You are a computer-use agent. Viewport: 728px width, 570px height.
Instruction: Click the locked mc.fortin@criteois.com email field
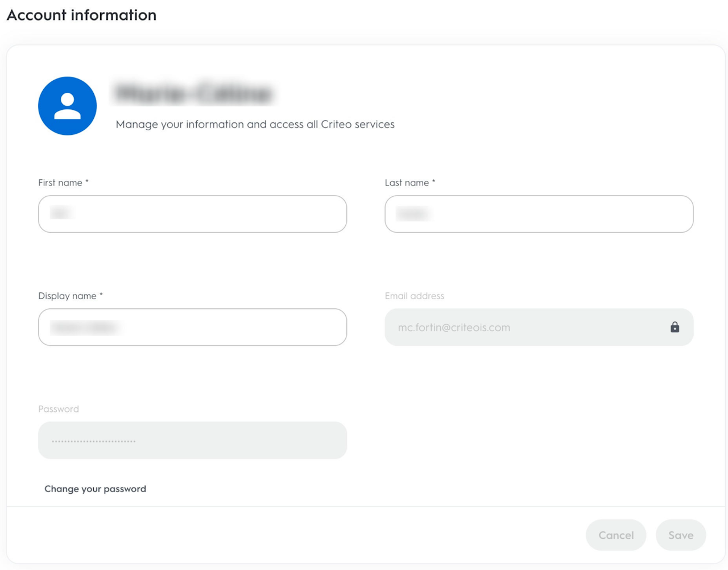[523, 327]
